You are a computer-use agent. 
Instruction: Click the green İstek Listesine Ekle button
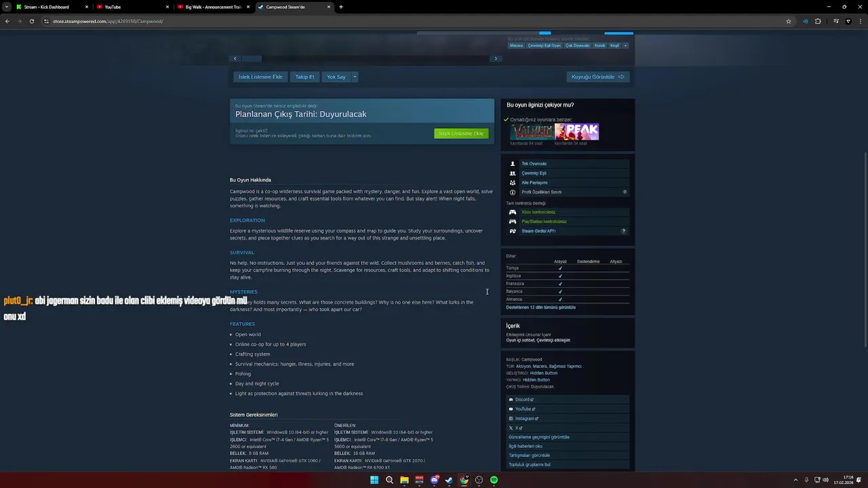click(461, 134)
